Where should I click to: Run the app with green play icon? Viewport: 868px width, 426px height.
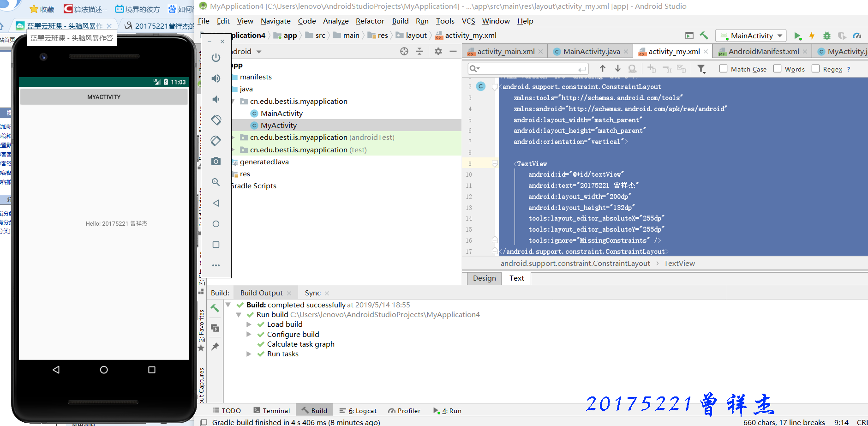point(797,36)
